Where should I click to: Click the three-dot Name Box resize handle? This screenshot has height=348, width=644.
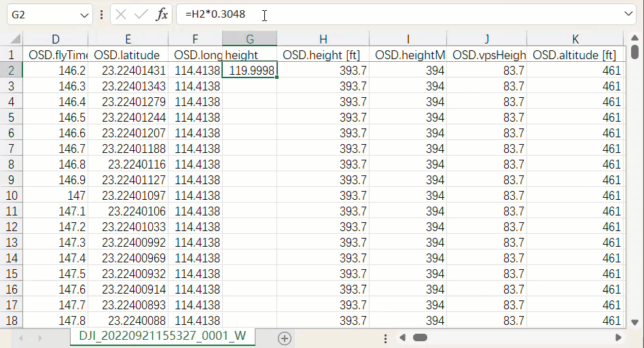(x=101, y=14)
